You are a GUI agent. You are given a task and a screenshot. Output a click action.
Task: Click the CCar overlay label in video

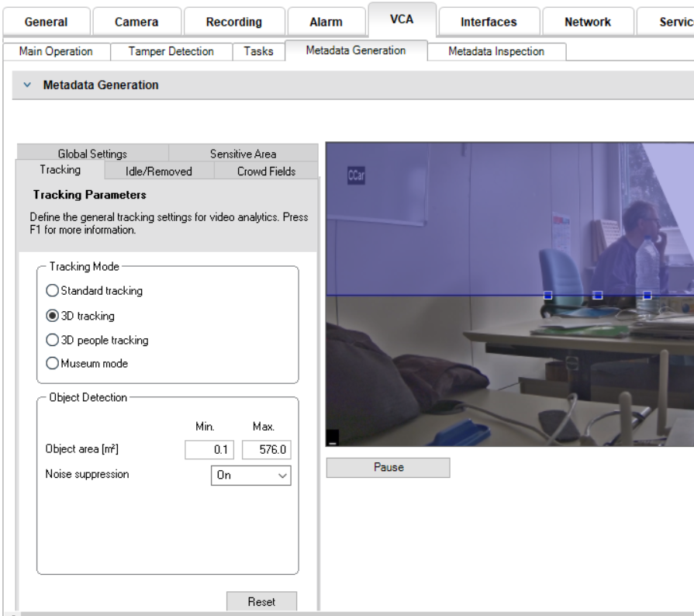[357, 176]
